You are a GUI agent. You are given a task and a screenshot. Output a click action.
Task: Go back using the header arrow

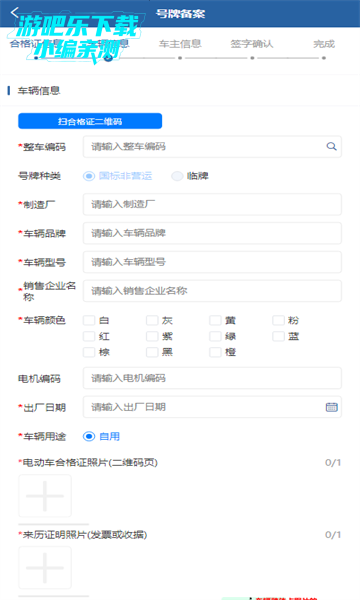point(15,12)
